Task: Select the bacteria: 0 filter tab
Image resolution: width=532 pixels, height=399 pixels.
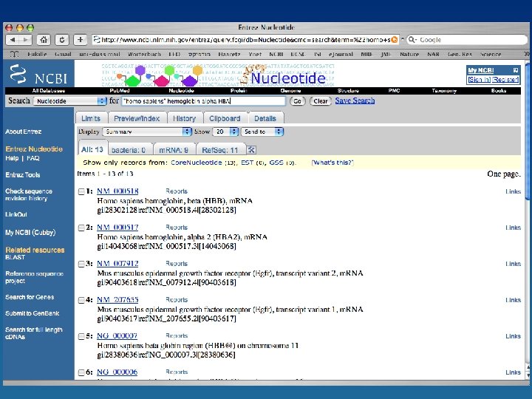Action: pos(129,150)
